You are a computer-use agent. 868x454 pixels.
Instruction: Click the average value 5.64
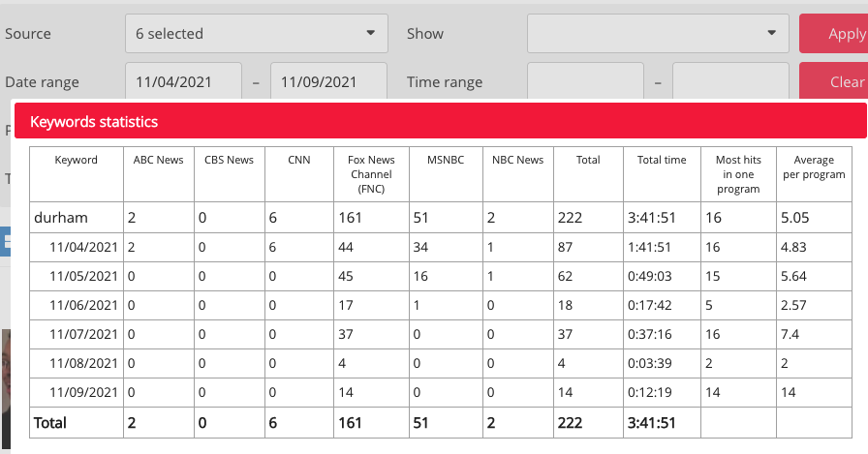coord(793,277)
